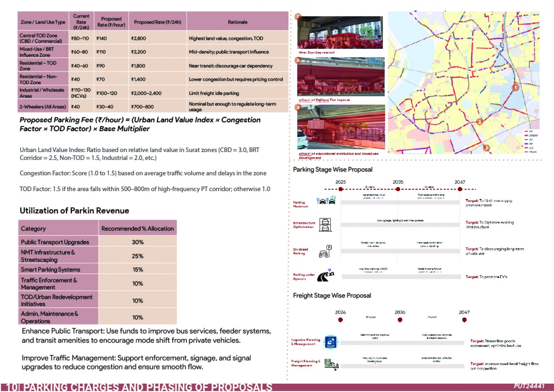Select the 2047 dot on freight timeline

(x=464, y=320)
